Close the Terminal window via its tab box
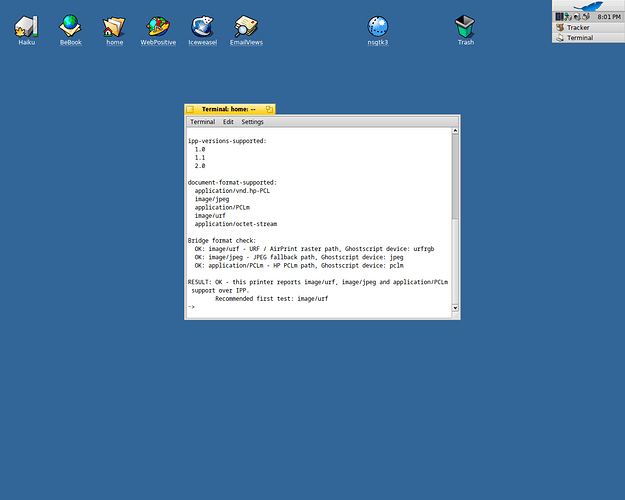 [191, 109]
